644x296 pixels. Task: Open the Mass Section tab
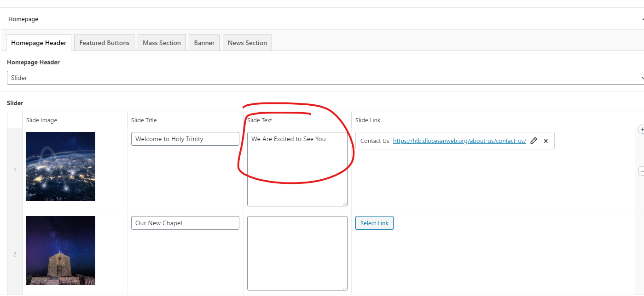click(162, 43)
